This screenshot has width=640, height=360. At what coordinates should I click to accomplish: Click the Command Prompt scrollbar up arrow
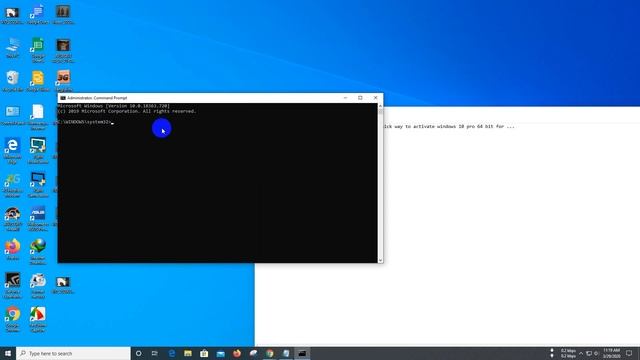(x=380, y=106)
